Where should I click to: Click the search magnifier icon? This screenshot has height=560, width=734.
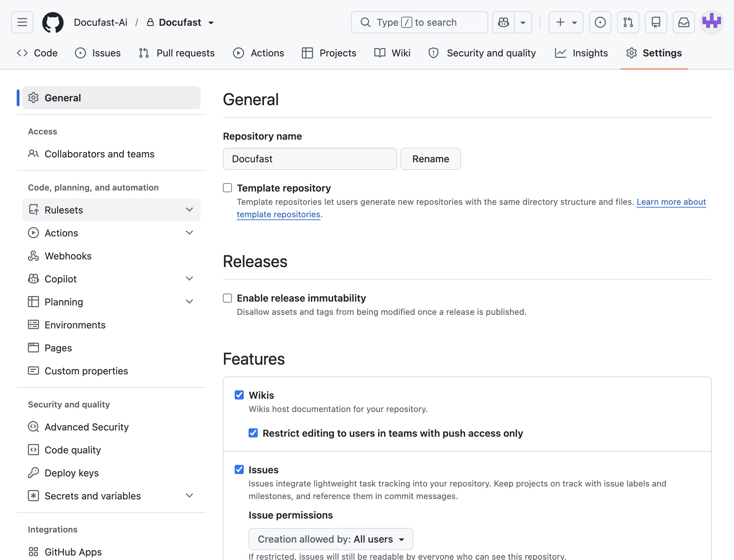pyautogui.click(x=365, y=22)
